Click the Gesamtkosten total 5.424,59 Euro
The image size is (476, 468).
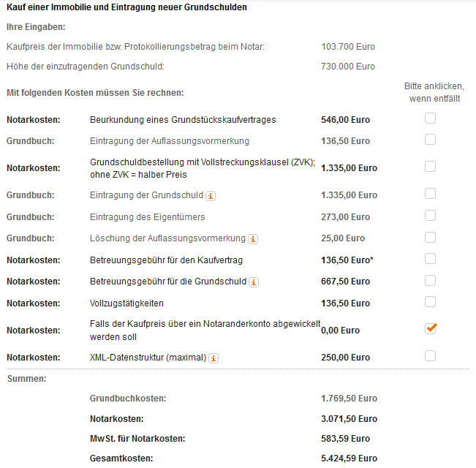[x=349, y=458]
